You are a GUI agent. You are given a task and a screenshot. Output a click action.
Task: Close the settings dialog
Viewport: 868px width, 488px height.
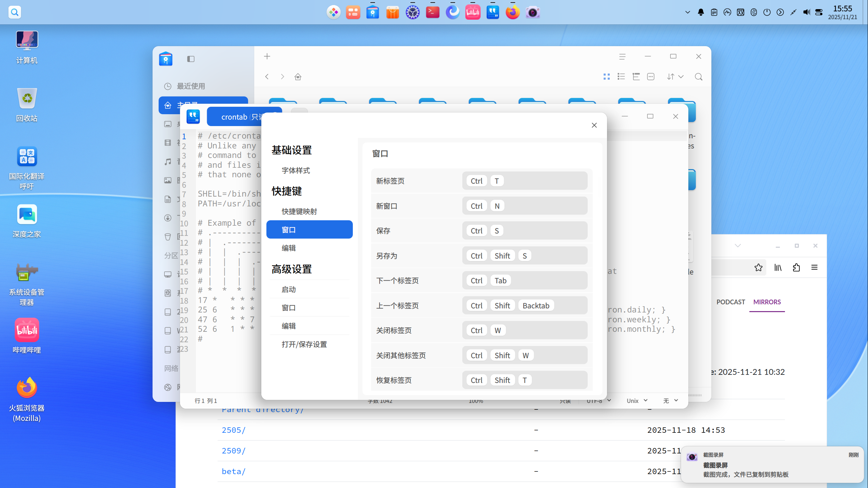coord(594,125)
